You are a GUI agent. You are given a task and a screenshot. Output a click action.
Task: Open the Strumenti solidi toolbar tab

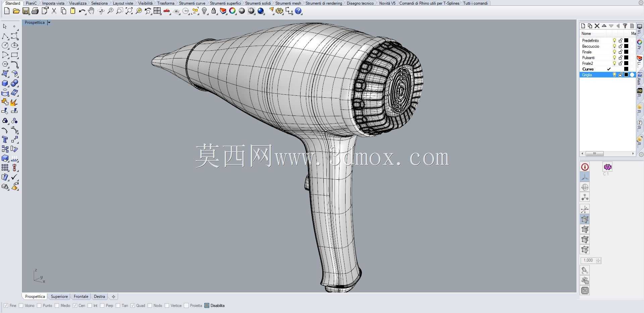(x=258, y=3)
